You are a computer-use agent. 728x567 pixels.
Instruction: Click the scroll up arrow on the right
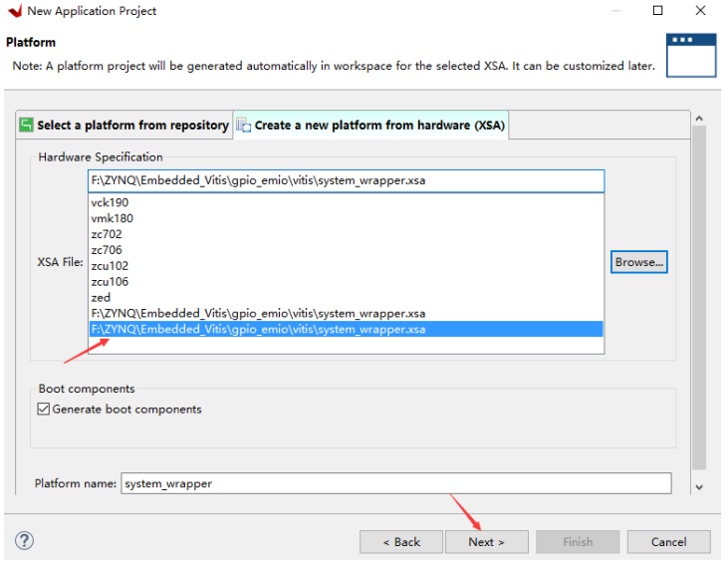click(x=699, y=119)
